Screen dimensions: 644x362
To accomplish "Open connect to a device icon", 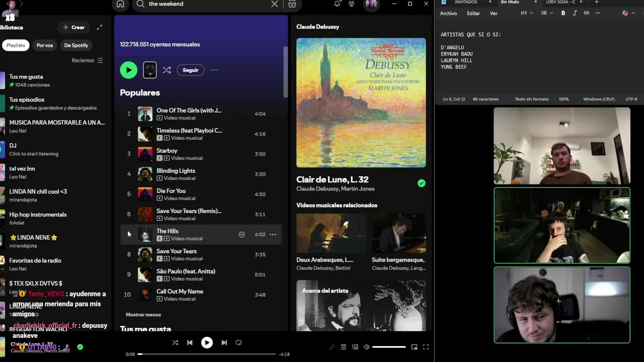I will pos(355,347).
